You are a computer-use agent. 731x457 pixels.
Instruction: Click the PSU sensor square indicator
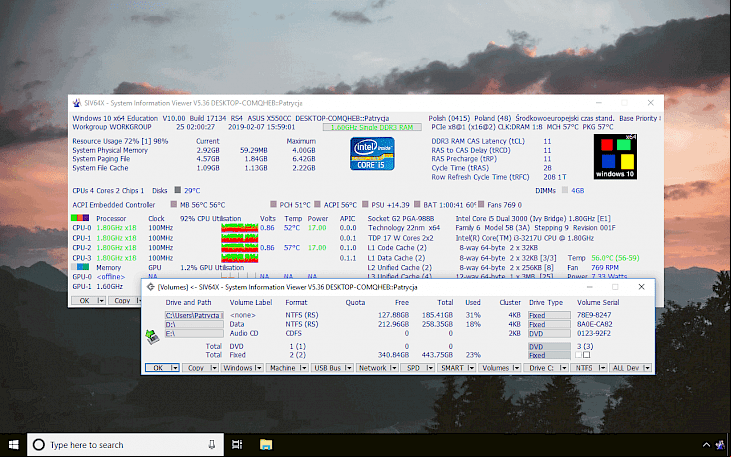click(x=366, y=204)
